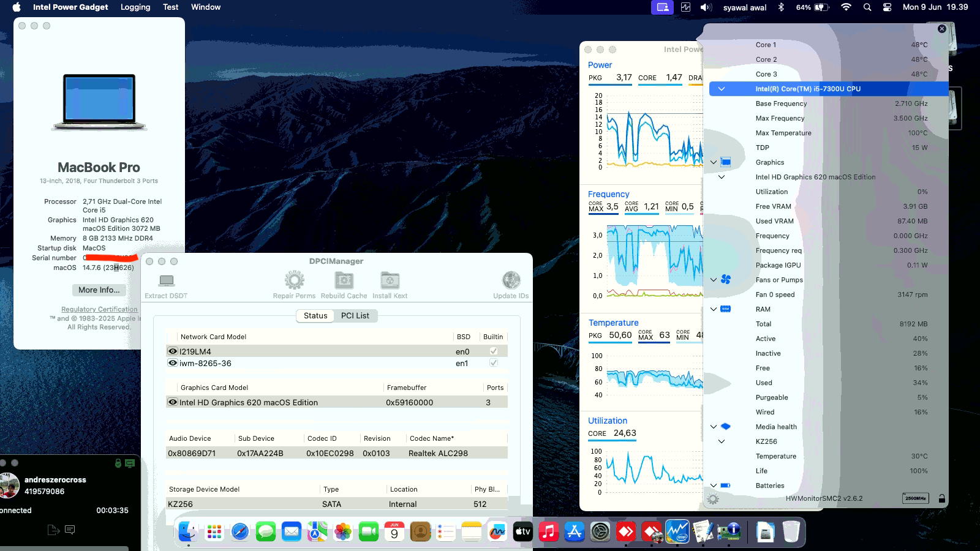Toggle visibility eye next to I219LM4
This screenshot has width=980, height=551.
click(x=173, y=351)
